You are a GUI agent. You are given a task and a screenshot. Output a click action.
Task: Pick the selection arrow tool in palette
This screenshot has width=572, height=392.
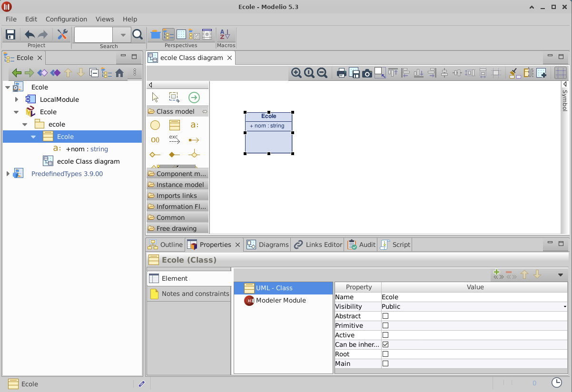tap(155, 98)
